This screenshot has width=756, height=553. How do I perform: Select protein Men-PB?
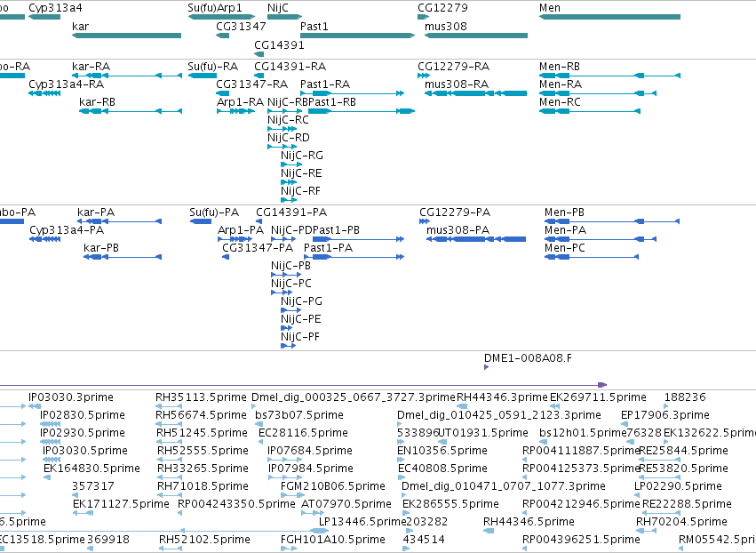pyautogui.click(x=612, y=221)
